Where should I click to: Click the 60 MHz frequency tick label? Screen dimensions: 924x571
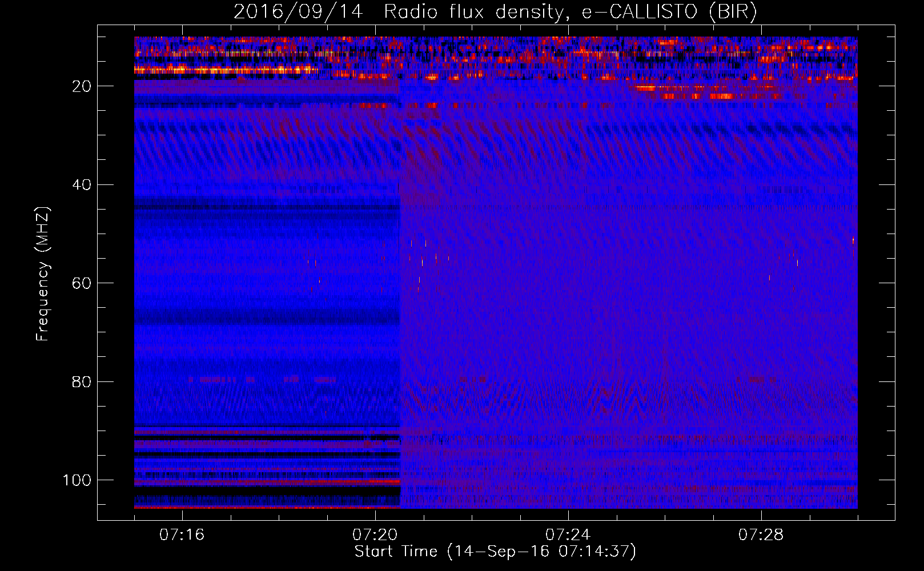tap(82, 283)
